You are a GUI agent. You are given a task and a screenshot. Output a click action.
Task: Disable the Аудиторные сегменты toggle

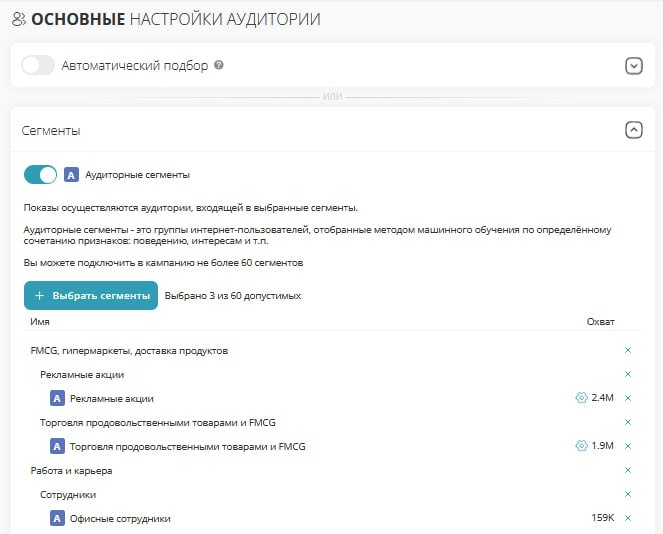tap(41, 175)
